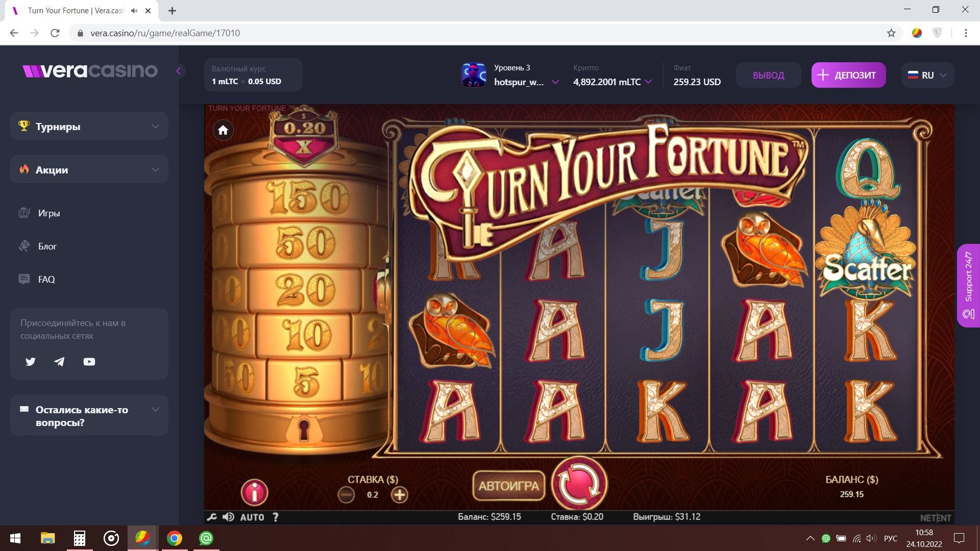Open the YouTube social link
The image size is (980, 551).
click(x=89, y=362)
